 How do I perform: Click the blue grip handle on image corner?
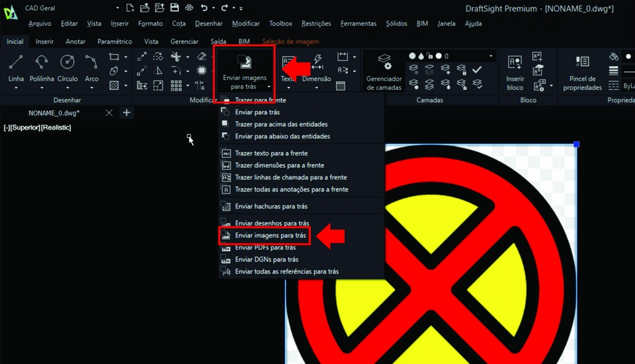(x=577, y=145)
